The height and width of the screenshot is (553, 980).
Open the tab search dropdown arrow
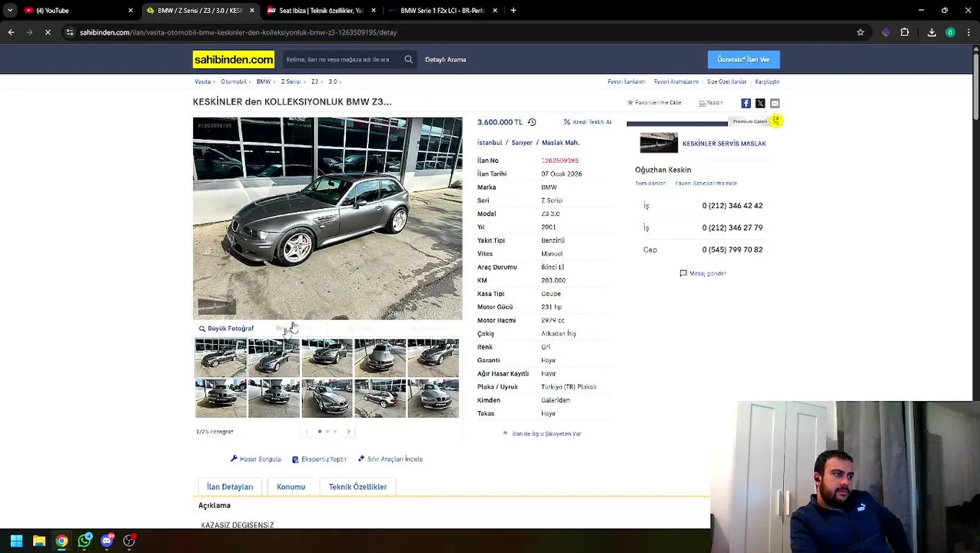click(8, 11)
